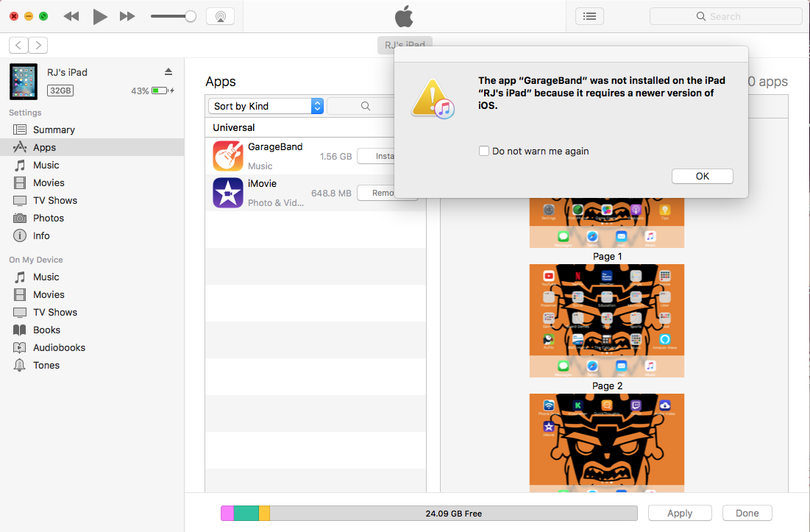Click the pink storage bar segment
Image resolution: width=810 pixels, height=532 pixels.
[227, 514]
